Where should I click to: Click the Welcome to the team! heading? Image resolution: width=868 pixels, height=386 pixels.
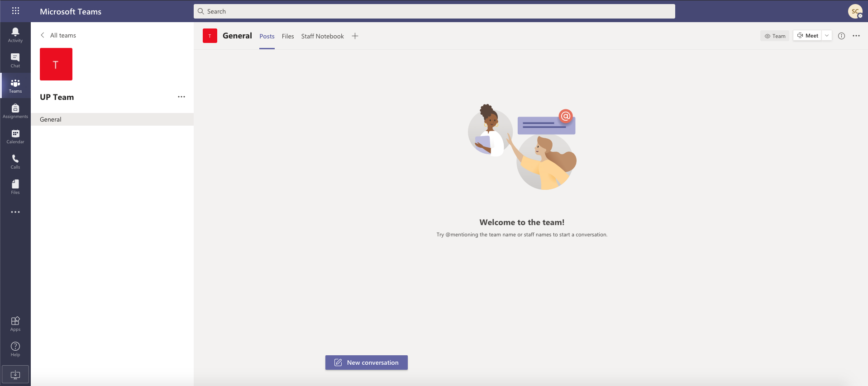[522, 222]
